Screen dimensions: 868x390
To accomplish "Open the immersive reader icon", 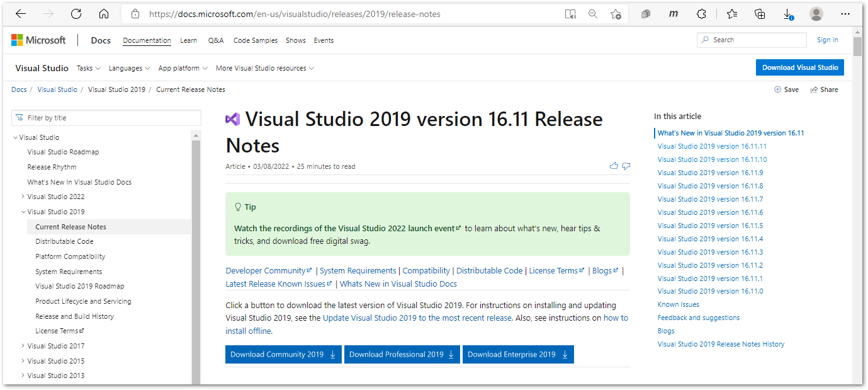I will (570, 14).
